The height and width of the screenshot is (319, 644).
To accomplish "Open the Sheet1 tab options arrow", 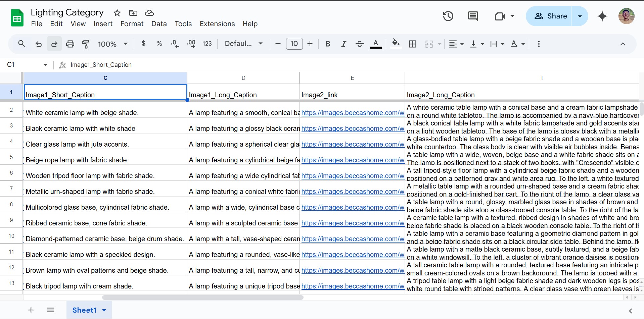I will click(x=104, y=310).
